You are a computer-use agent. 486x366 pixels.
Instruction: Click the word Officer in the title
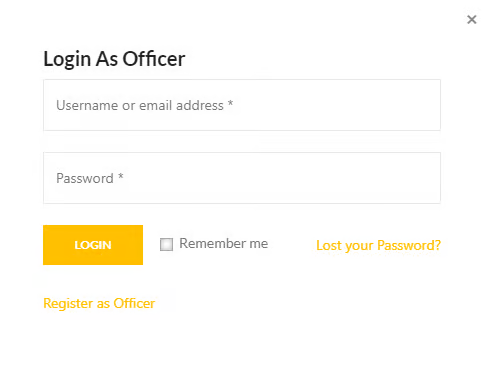154,59
